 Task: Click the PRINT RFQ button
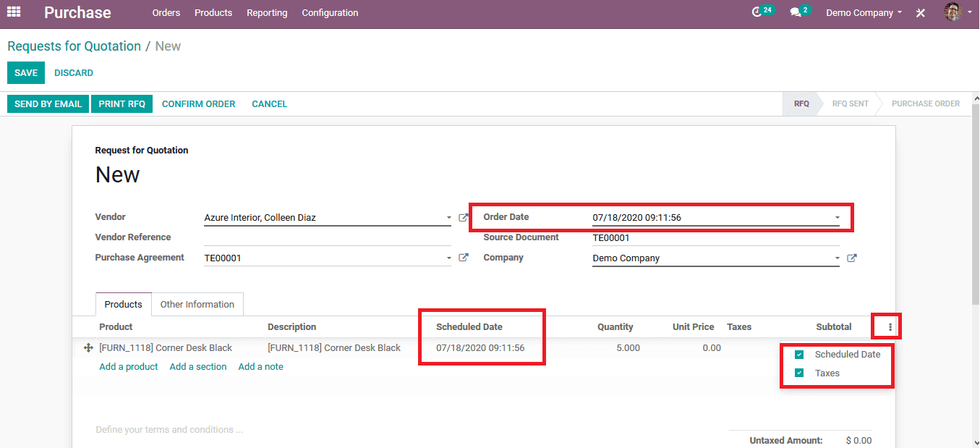click(122, 104)
